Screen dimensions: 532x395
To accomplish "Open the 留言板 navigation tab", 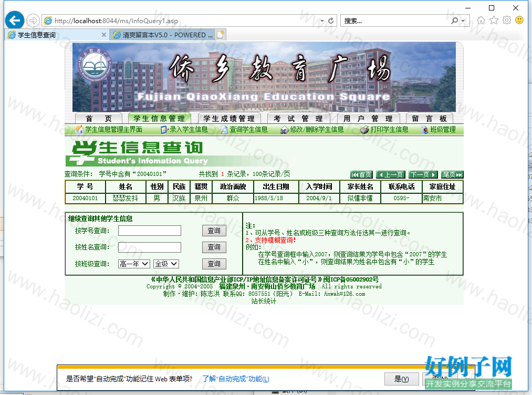I will pyautogui.click(x=430, y=118).
